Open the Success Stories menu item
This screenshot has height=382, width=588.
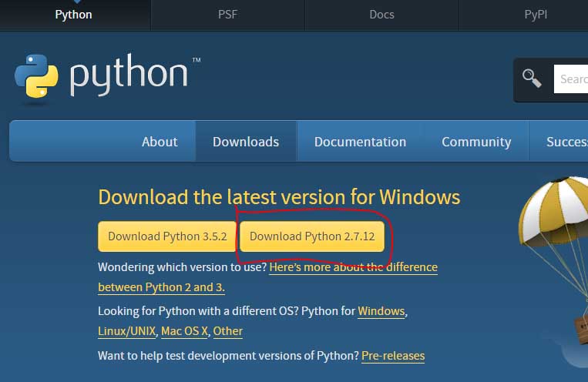(x=567, y=142)
